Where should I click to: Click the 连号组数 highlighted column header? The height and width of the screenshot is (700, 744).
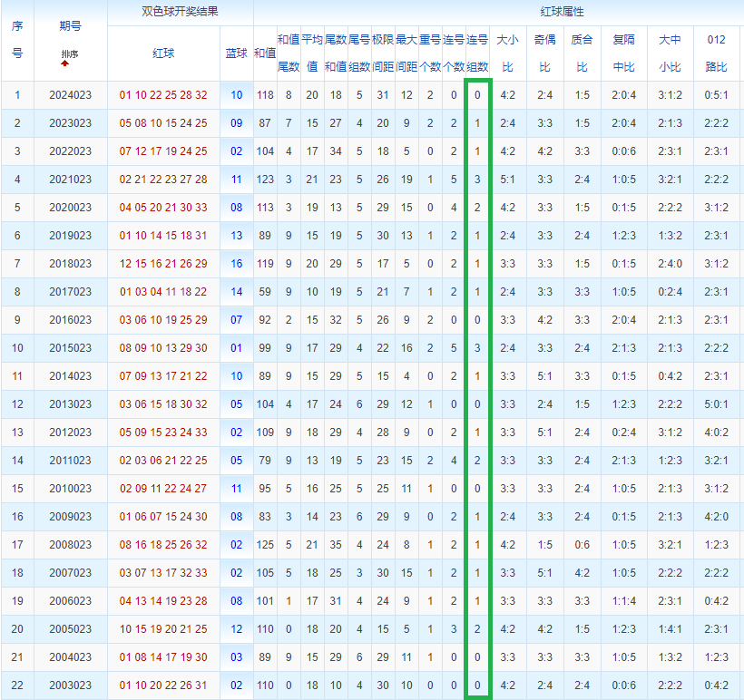pyautogui.click(x=477, y=53)
